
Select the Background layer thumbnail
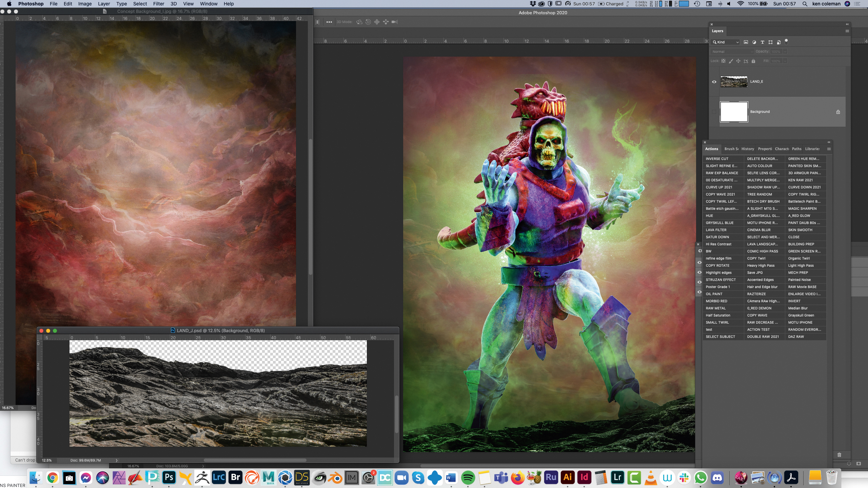(734, 112)
